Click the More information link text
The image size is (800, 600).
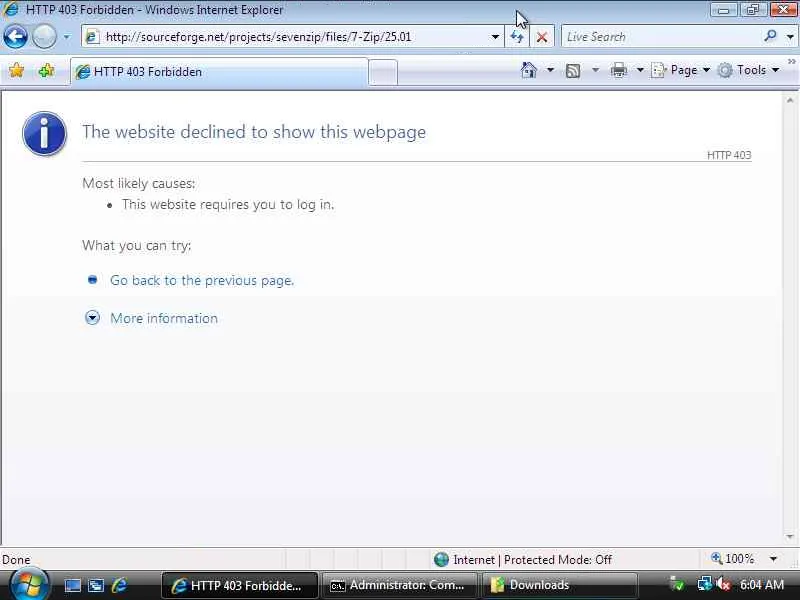click(x=164, y=318)
